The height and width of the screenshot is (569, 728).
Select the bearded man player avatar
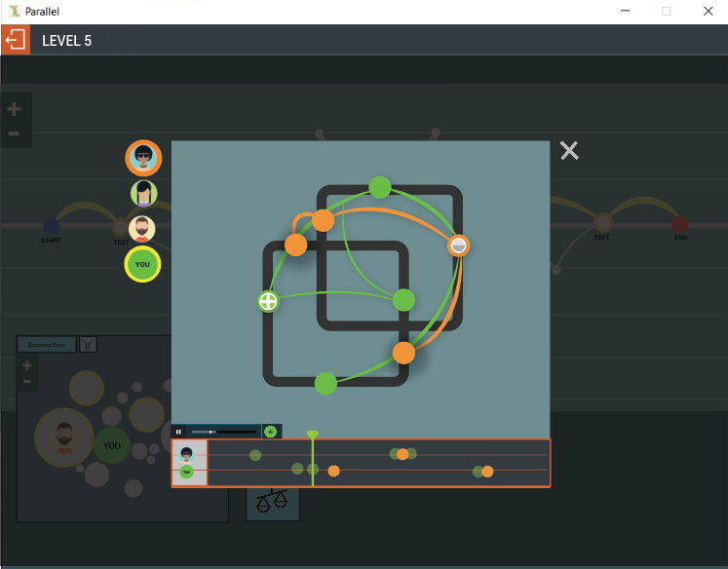(x=142, y=229)
